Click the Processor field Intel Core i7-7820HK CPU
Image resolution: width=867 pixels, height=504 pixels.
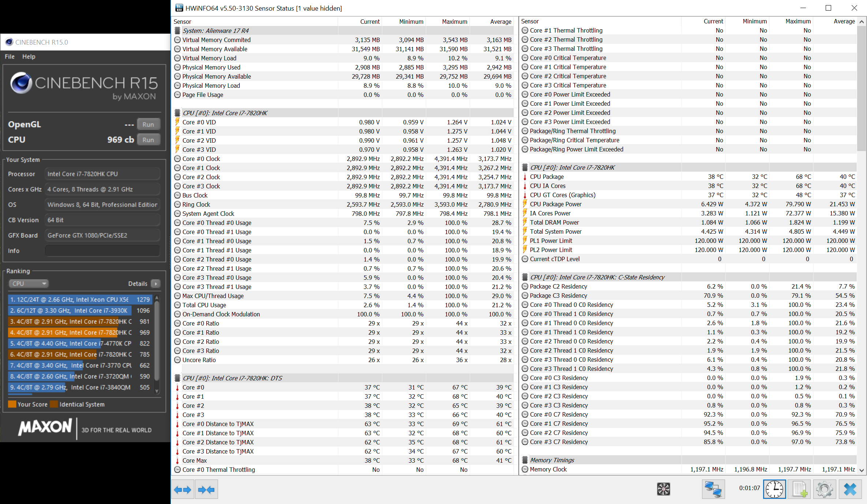(x=102, y=174)
